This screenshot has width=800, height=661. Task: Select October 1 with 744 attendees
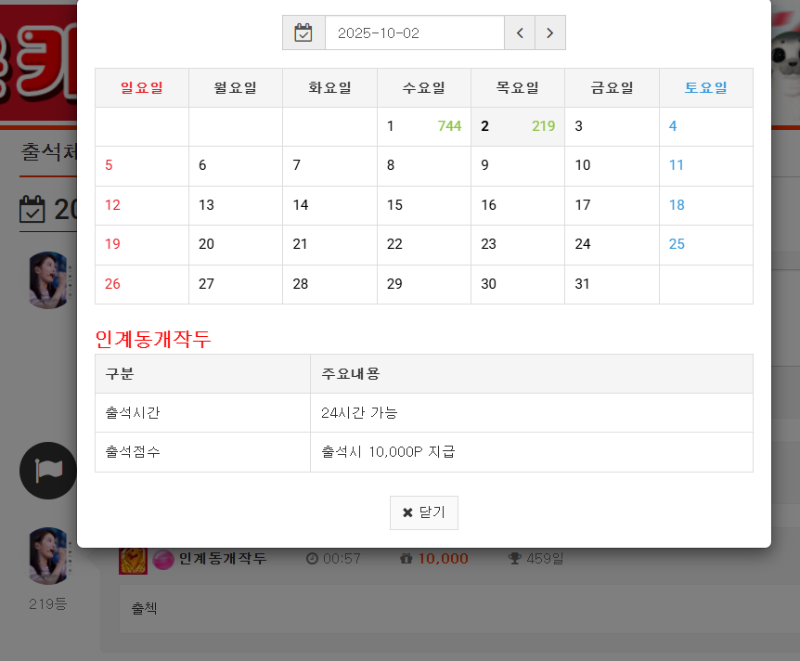[x=424, y=127]
